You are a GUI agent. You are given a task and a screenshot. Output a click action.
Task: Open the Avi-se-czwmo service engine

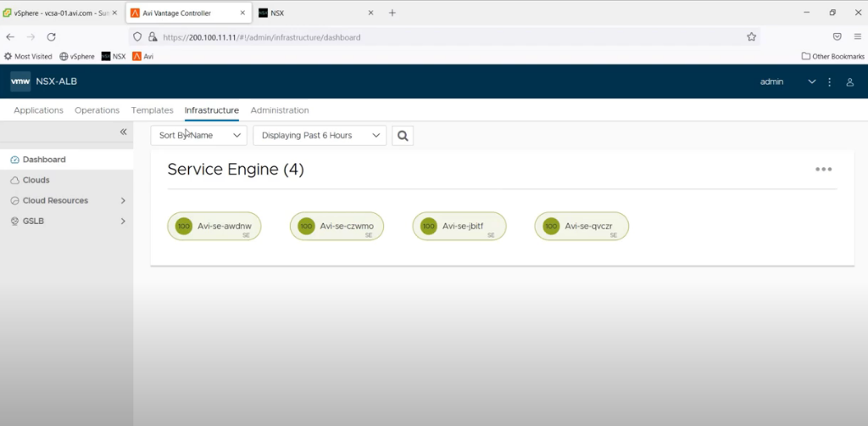click(x=346, y=227)
